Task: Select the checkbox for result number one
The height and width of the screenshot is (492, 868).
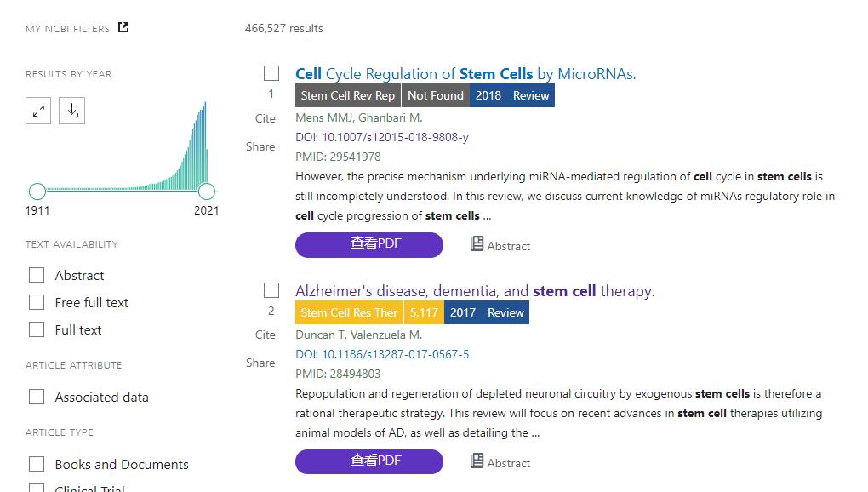Action: pyautogui.click(x=271, y=73)
